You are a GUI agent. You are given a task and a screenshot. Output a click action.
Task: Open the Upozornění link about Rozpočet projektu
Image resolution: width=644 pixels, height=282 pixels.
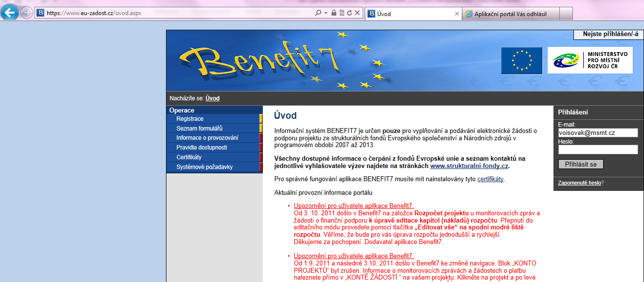pyautogui.click(x=354, y=206)
